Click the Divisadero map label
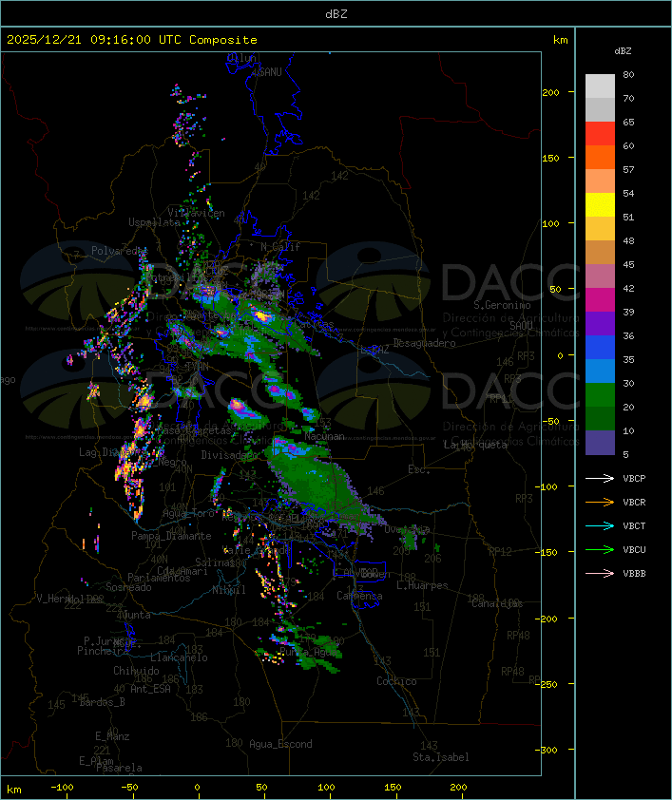 coord(229,455)
